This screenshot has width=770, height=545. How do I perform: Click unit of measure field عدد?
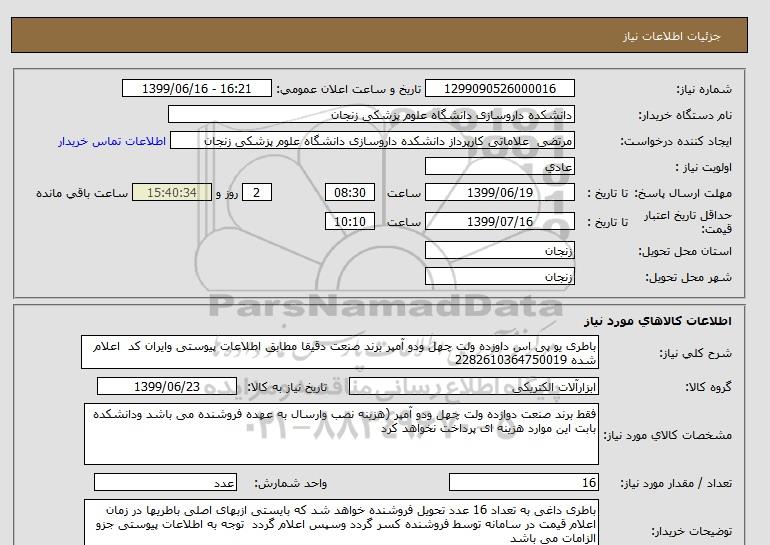click(165, 483)
